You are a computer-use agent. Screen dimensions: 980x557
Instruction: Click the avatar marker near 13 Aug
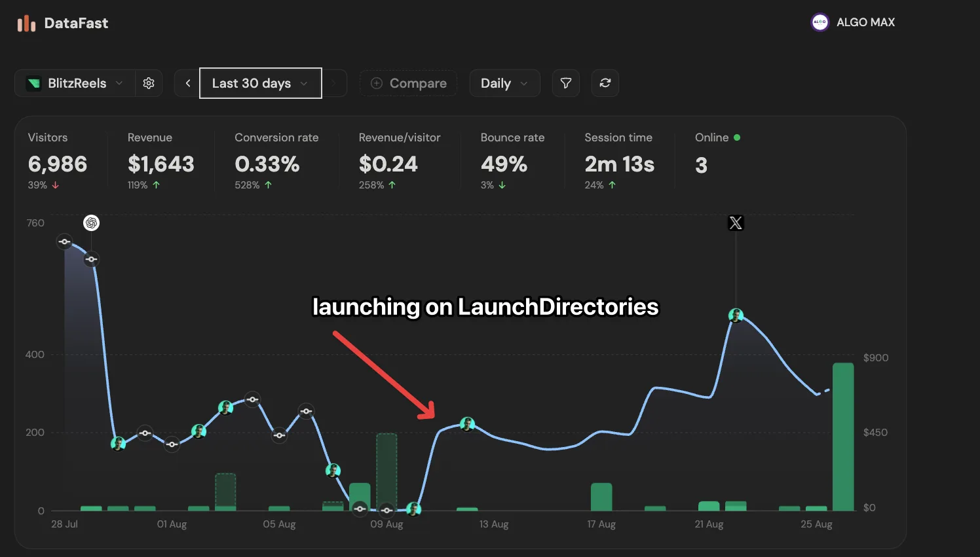(467, 424)
